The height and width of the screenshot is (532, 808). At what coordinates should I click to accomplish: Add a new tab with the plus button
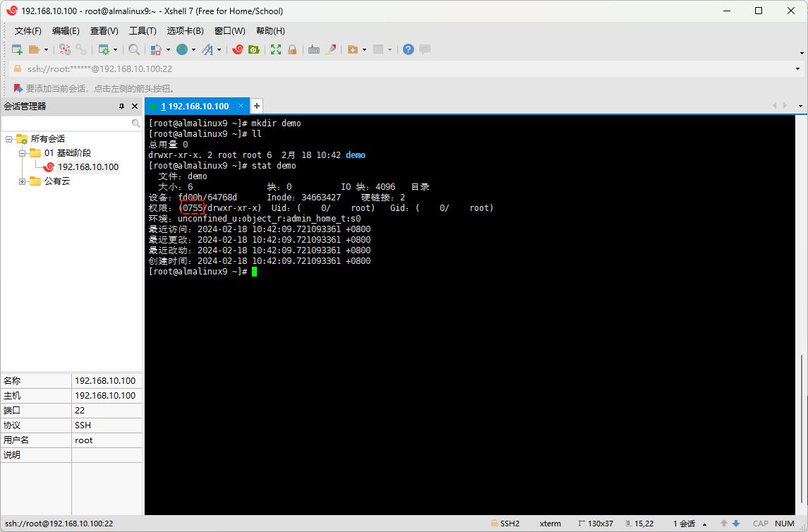pos(257,106)
